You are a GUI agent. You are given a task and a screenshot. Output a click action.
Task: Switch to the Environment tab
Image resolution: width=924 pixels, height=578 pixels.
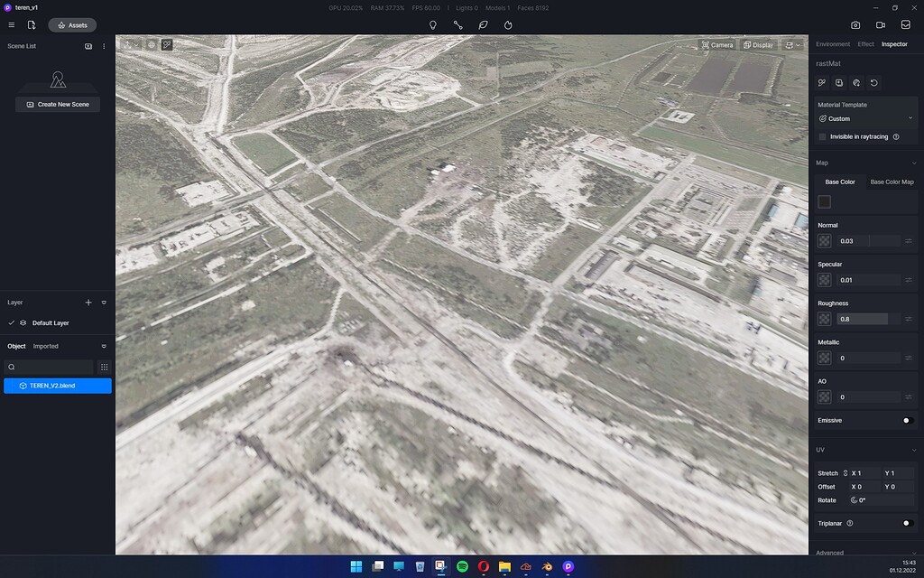[832, 43]
